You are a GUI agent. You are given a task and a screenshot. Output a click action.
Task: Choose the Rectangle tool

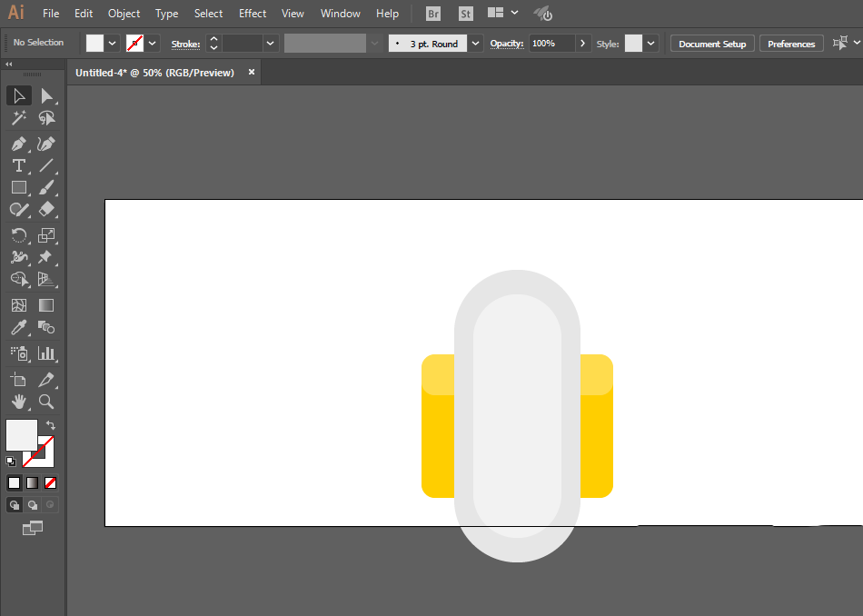click(18, 188)
